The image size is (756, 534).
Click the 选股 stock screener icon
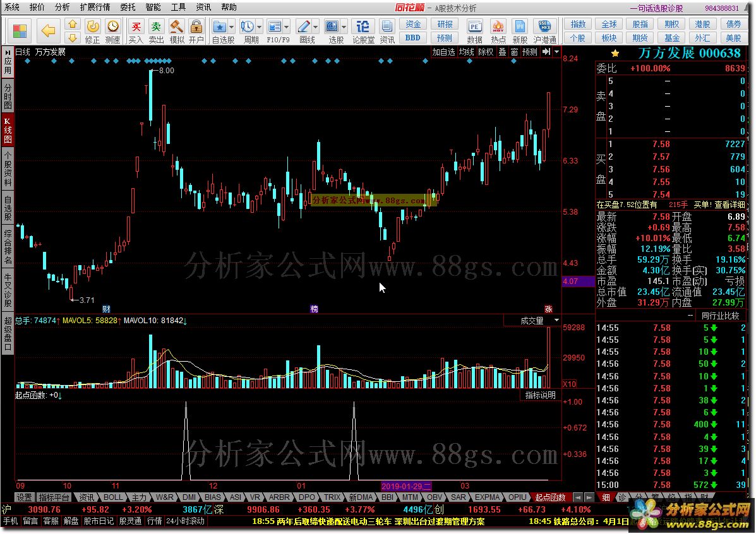[x=332, y=27]
